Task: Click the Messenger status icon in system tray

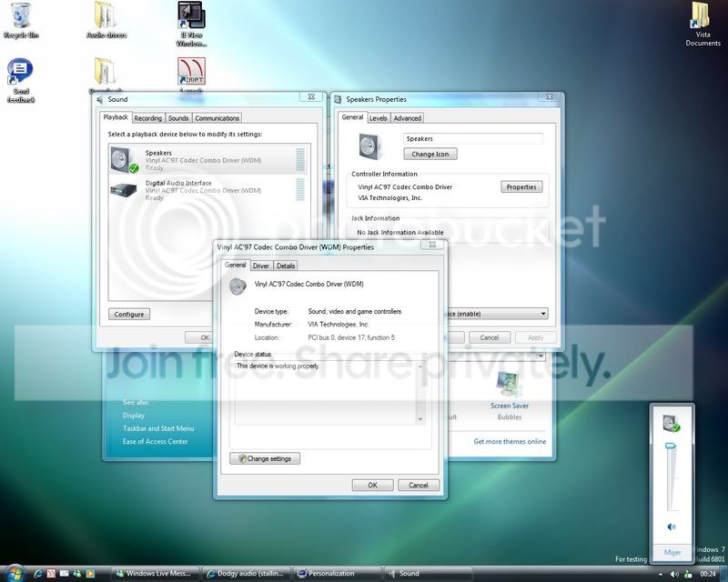Action: 689,574
